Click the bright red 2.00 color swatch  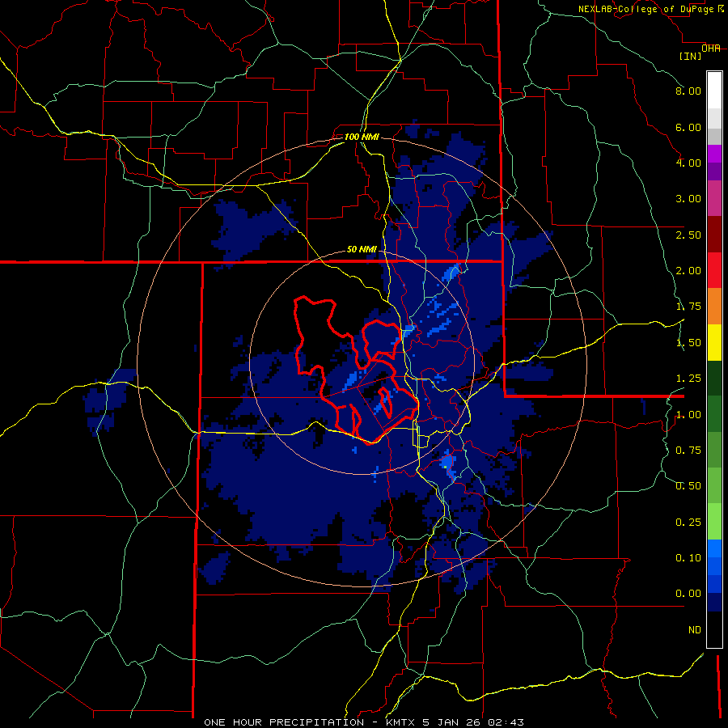714,271
